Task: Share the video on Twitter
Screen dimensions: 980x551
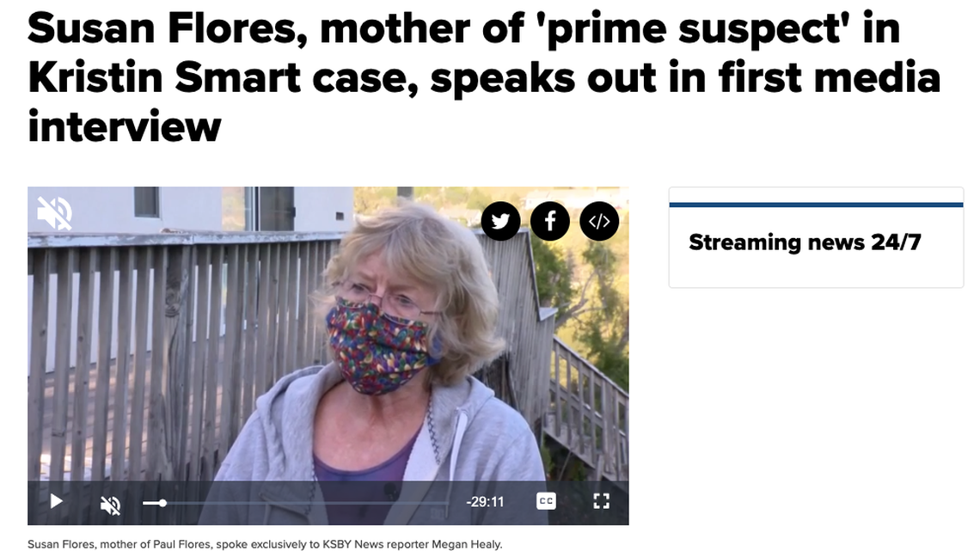Action: 500,221
